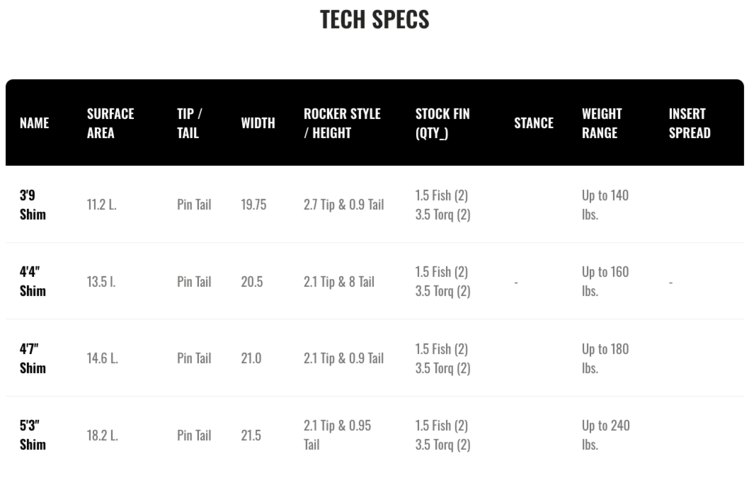This screenshot has width=749, height=478.
Task: Click the 11.2 L. surface area value
Action: [102, 205]
